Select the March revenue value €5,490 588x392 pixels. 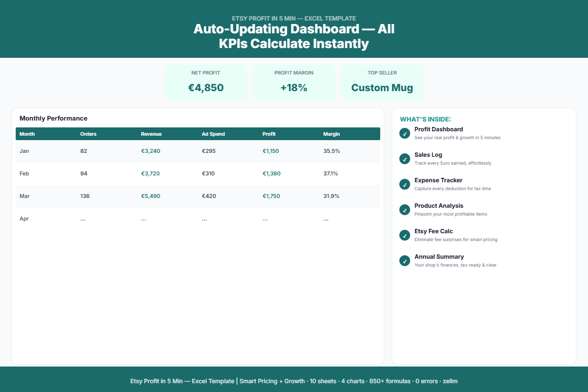pos(150,196)
